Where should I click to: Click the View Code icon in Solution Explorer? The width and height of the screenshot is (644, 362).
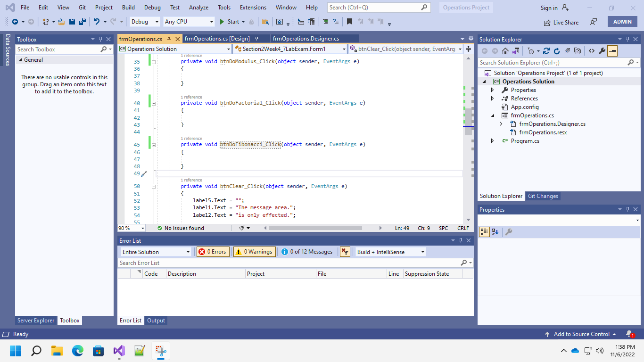591,51
